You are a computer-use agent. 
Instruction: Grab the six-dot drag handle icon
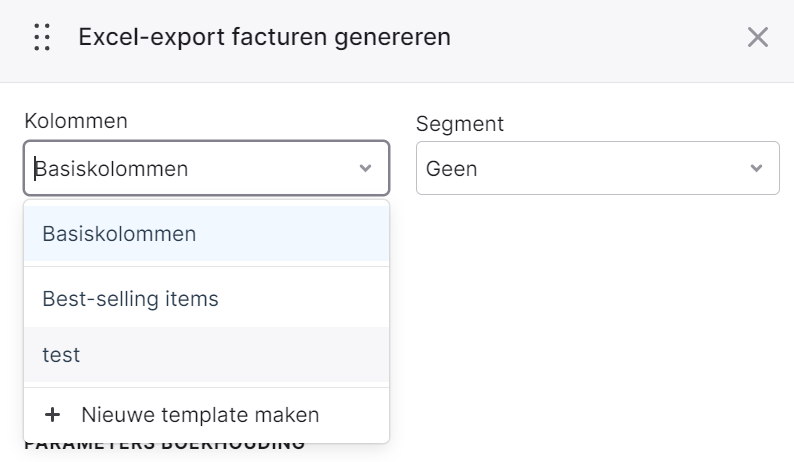pyautogui.click(x=42, y=37)
